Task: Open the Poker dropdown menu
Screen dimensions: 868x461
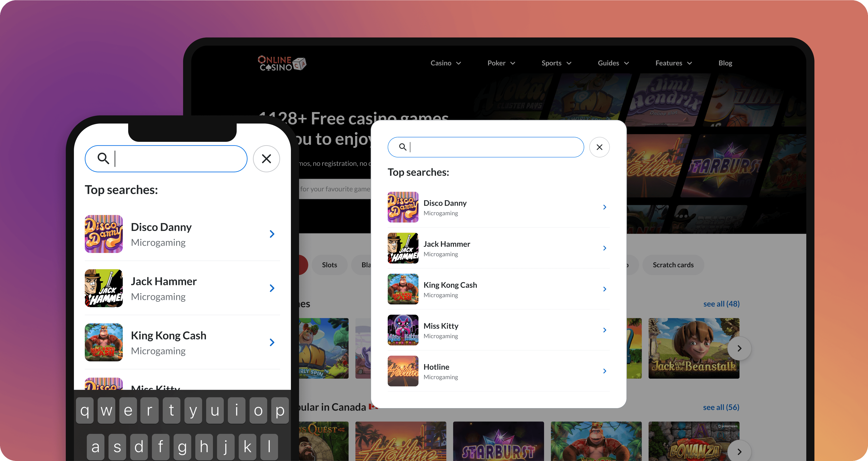Action: [x=501, y=63]
